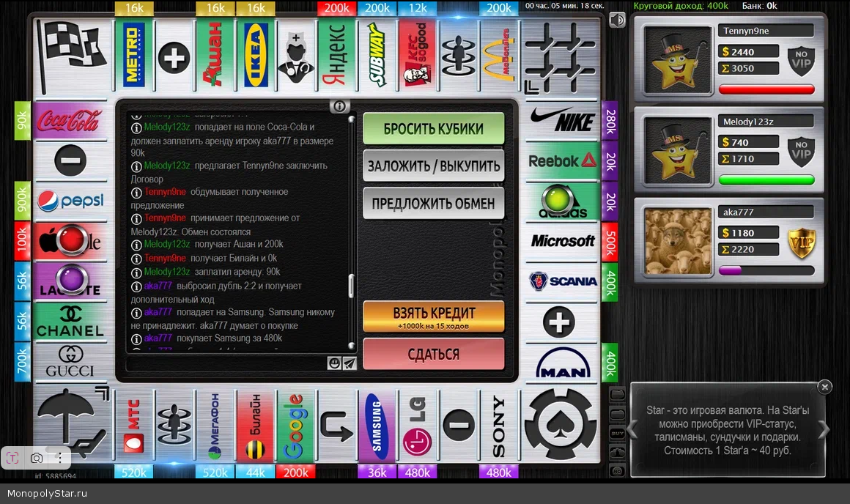This screenshot has height=504, width=850.
Task: Select the IKEA property cell
Action: [256, 55]
